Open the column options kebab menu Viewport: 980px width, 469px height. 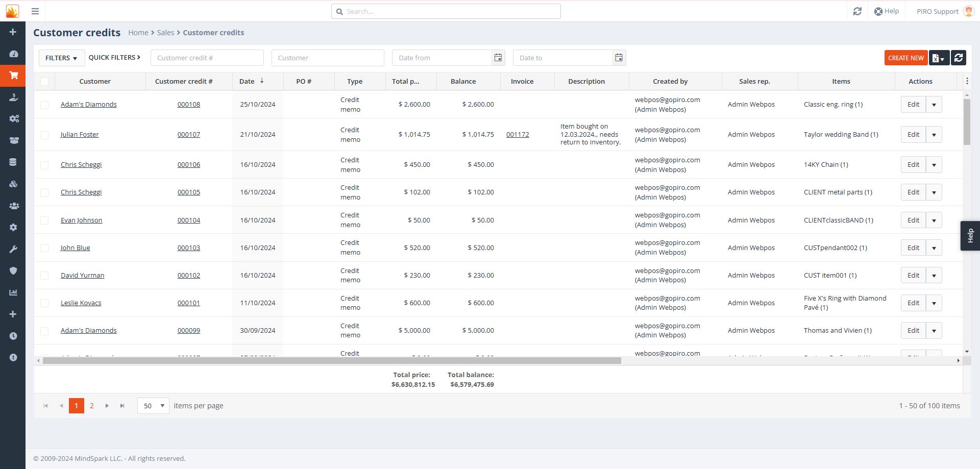point(967,81)
